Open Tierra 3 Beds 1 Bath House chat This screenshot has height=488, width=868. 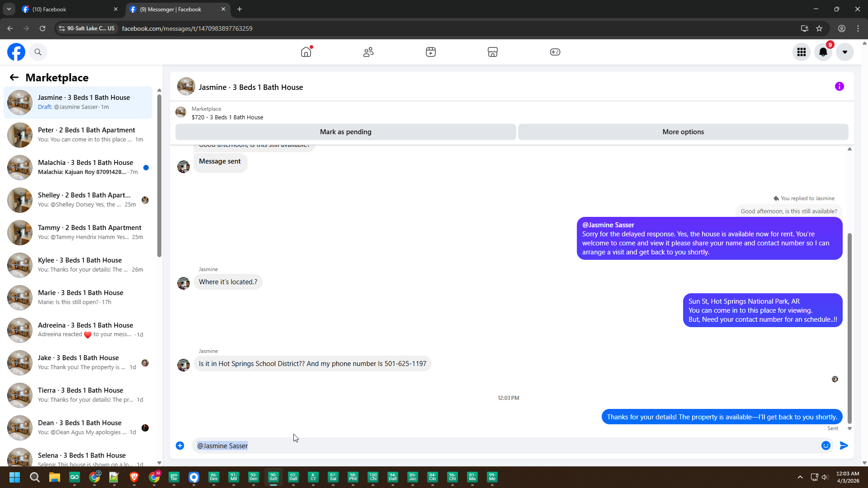(x=78, y=395)
